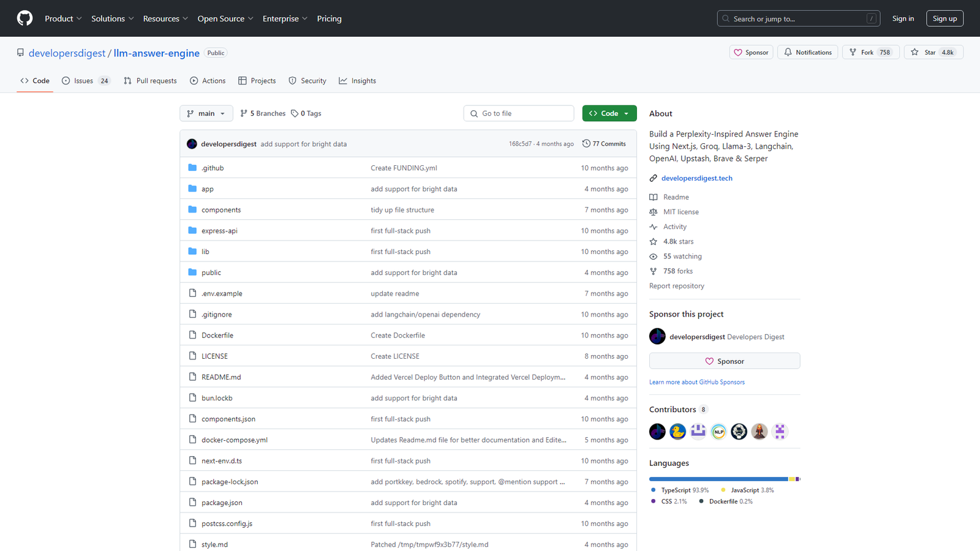Open the Contributors 8 heading link

pyautogui.click(x=678, y=410)
